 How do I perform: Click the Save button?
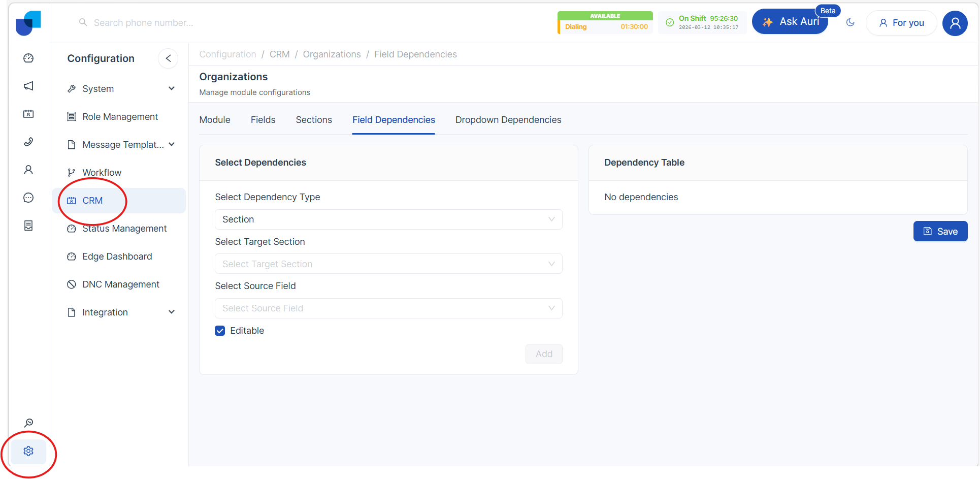[940, 232]
